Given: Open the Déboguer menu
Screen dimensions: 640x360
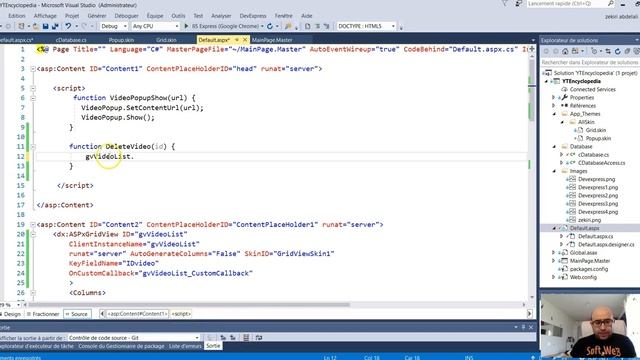Looking at the screenshot, I should [x=126, y=16].
